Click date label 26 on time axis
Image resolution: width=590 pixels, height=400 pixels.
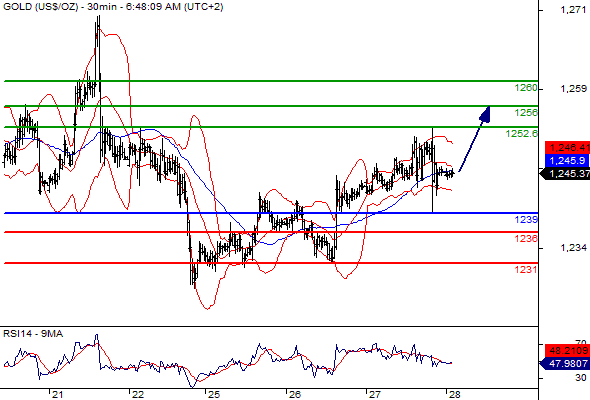[295, 395]
